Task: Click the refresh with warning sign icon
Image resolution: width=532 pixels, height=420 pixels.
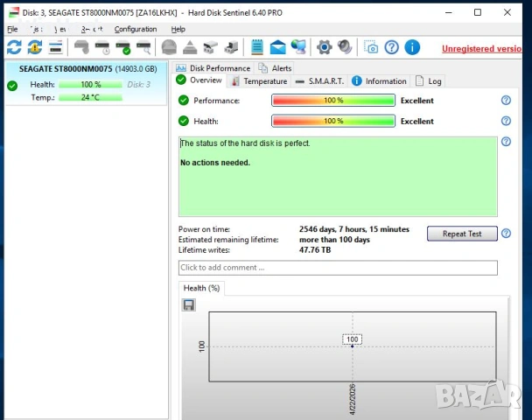Action: coord(35,47)
